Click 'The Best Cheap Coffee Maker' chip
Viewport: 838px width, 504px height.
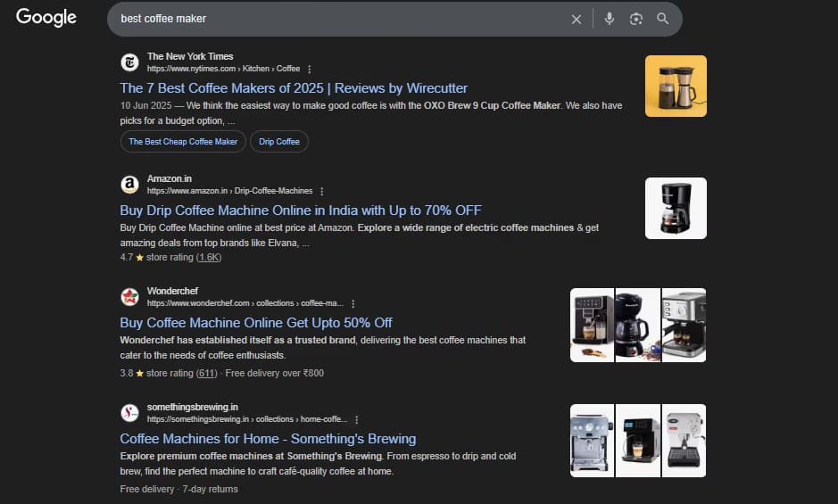click(x=183, y=142)
